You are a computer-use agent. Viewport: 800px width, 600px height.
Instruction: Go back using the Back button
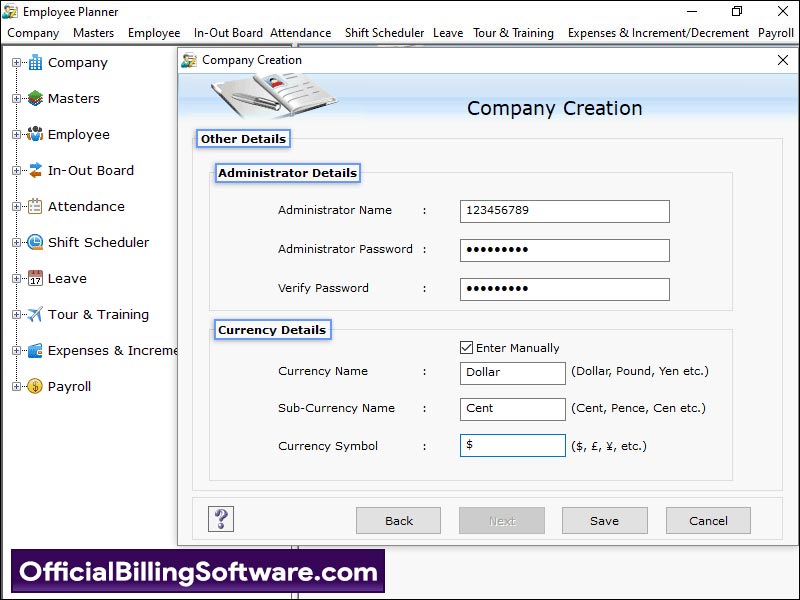[398, 521]
